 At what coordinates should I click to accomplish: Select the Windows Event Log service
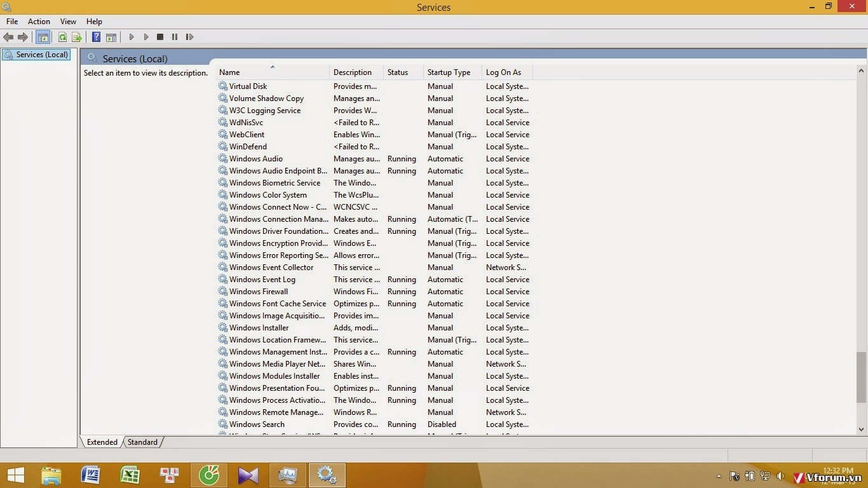(x=262, y=279)
